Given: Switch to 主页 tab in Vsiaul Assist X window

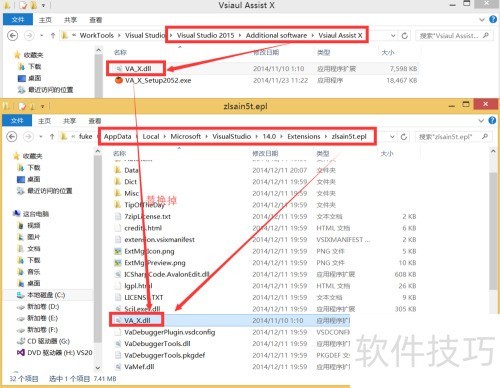Looking at the screenshot, I should click(45, 20).
